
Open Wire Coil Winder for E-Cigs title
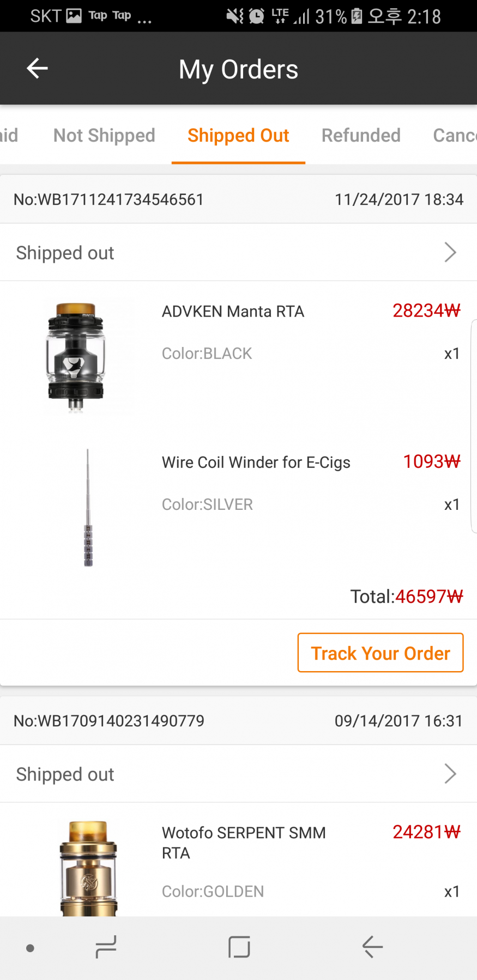(x=256, y=462)
